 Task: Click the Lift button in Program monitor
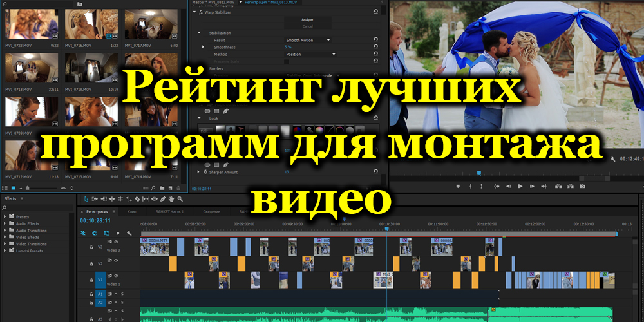coord(558,186)
